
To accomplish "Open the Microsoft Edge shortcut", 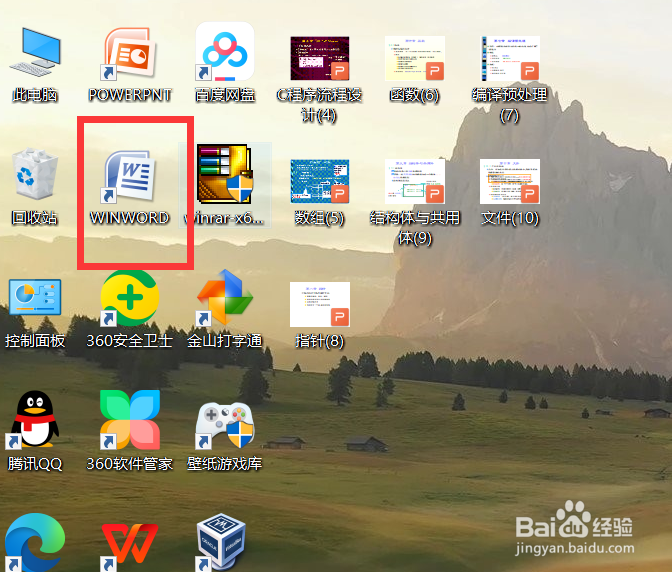I will [x=34, y=542].
